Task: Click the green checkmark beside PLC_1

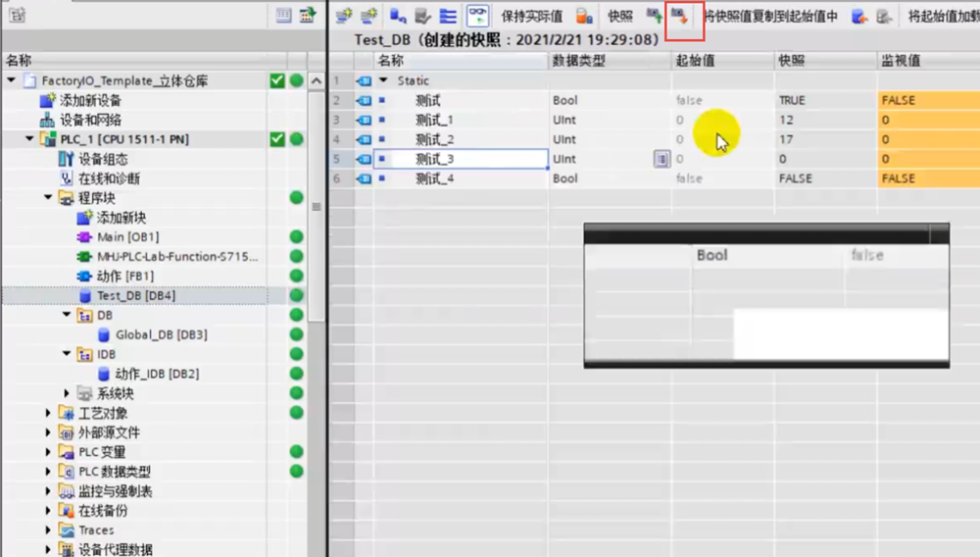Action: pyautogui.click(x=277, y=139)
